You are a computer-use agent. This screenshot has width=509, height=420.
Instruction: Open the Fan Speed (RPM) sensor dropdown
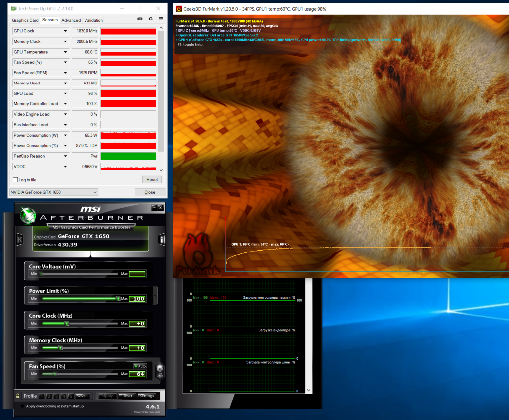pos(65,73)
